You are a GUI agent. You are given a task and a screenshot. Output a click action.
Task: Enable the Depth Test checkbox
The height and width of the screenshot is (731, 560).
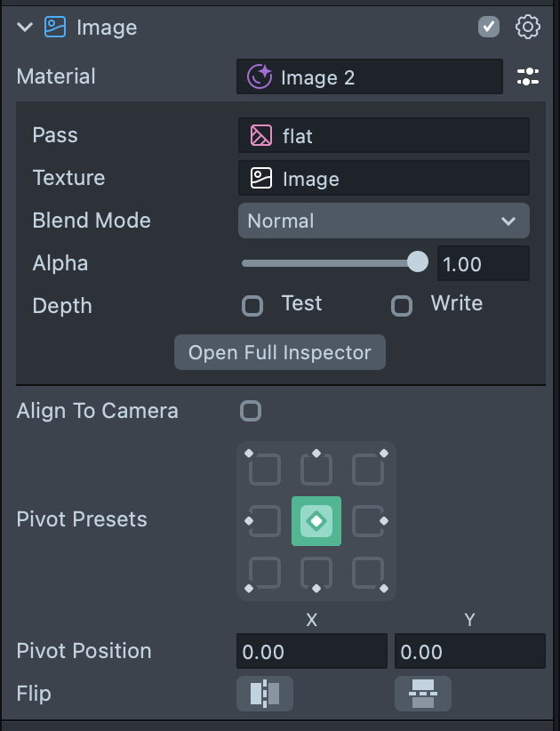click(252, 306)
